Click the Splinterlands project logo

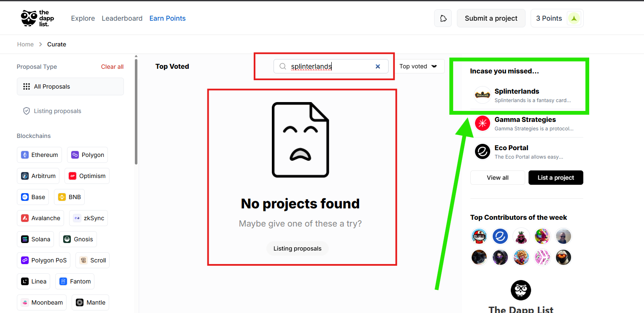483,95
